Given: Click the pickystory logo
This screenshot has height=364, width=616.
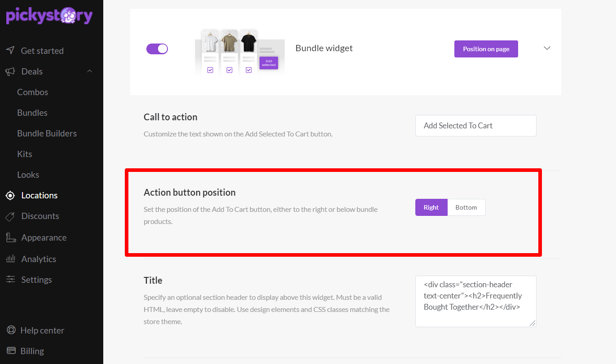Looking at the screenshot, I should click(49, 16).
